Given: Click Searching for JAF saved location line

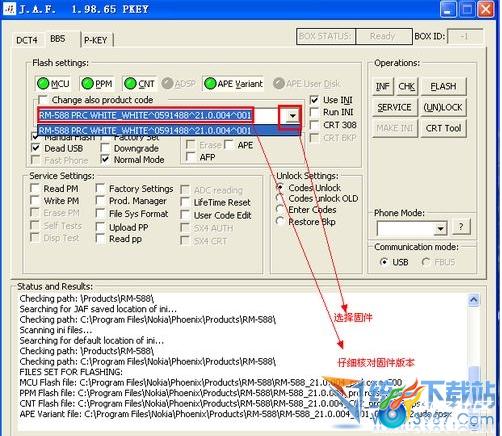Looking at the screenshot, I should point(98,309).
